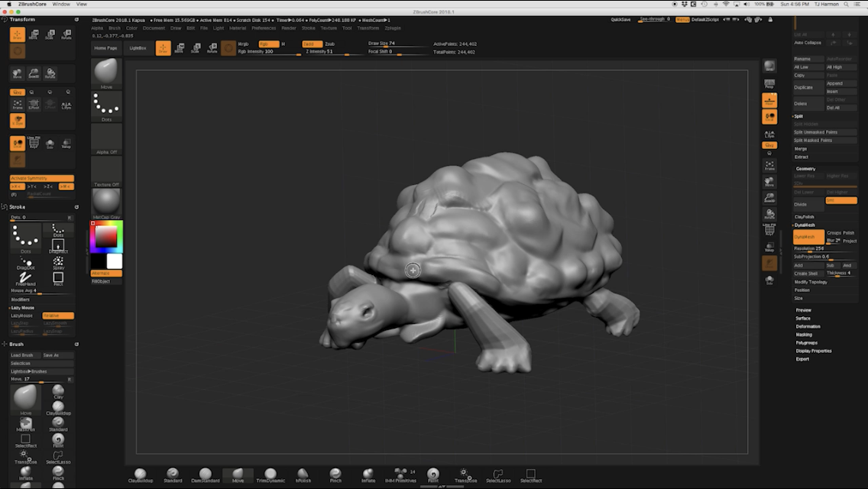Select the Scale mode icon in the top shelf
This screenshot has height=489, width=868.
(196, 48)
